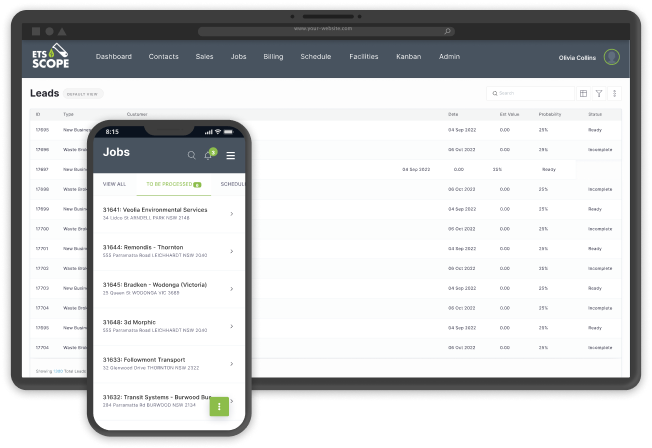This screenshot has width=652, height=448.
Task: Open chevron for job 31645 Bradken Wodonga
Action: coord(232,289)
